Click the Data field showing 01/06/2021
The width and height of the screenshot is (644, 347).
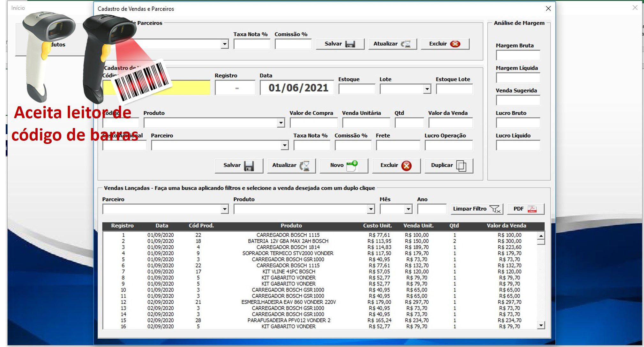[x=297, y=88]
